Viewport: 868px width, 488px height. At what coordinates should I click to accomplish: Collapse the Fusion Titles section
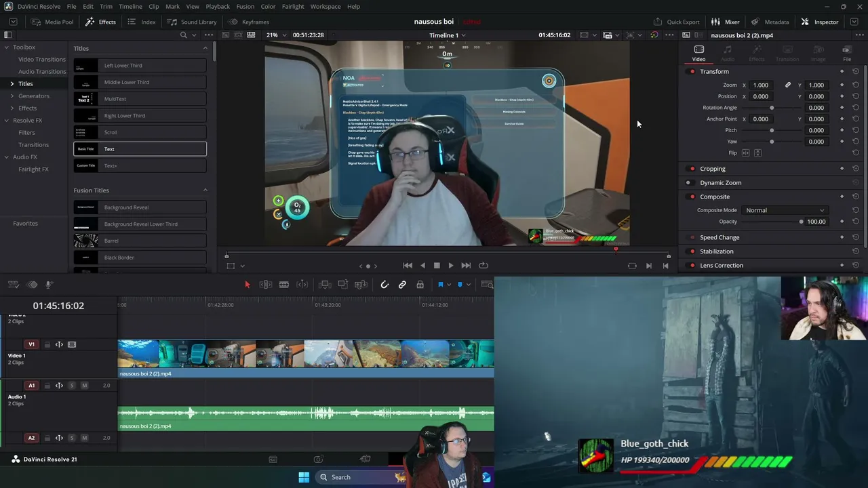[205, 190]
